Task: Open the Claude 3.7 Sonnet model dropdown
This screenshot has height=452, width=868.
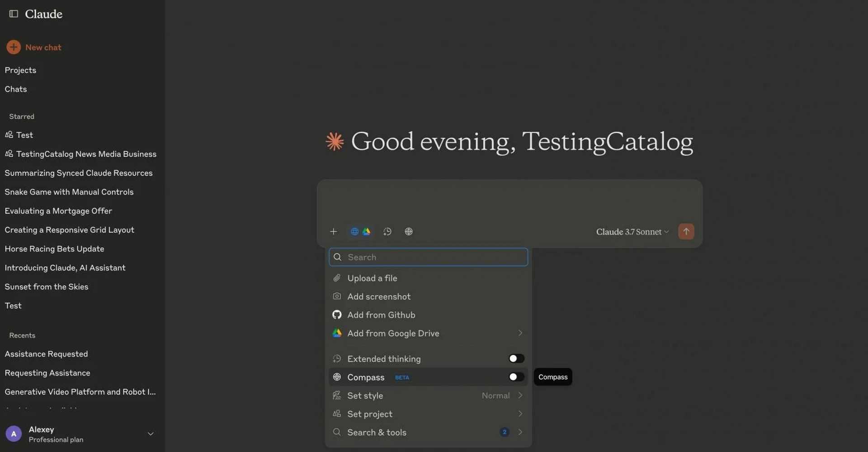Action: coord(632,232)
